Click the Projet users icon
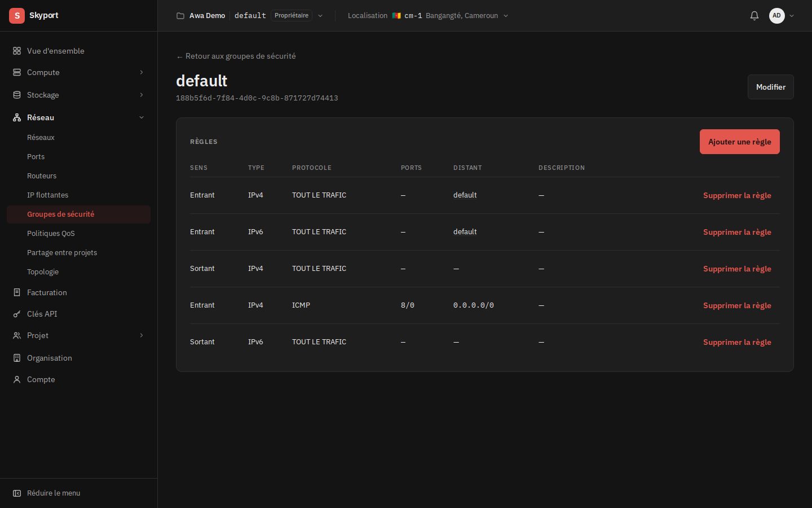The image size is (812, 508). pyautogui.click(x=17, y=335)
